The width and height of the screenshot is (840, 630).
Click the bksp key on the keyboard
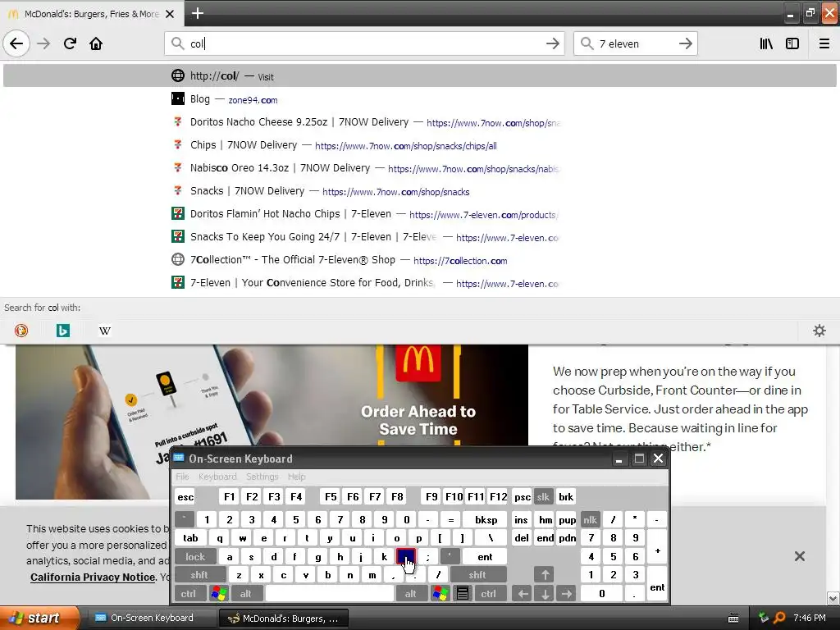click(x=486, y=519)
